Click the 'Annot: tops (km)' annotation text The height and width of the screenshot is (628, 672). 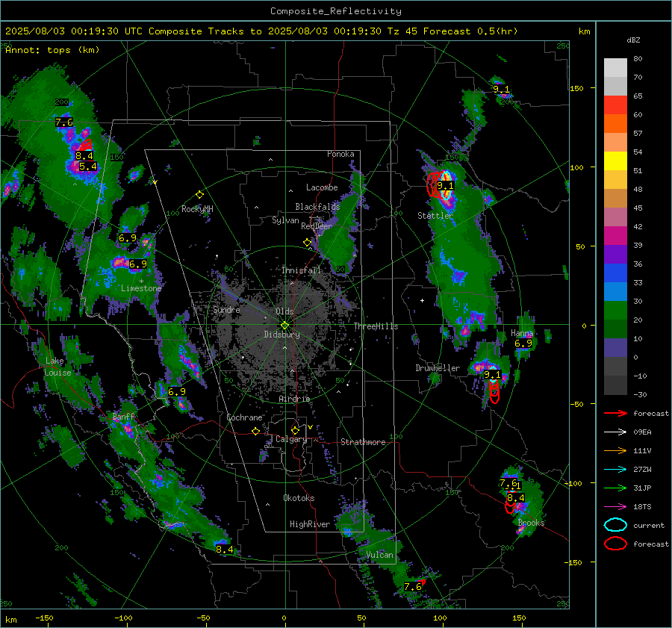(52, 50)
